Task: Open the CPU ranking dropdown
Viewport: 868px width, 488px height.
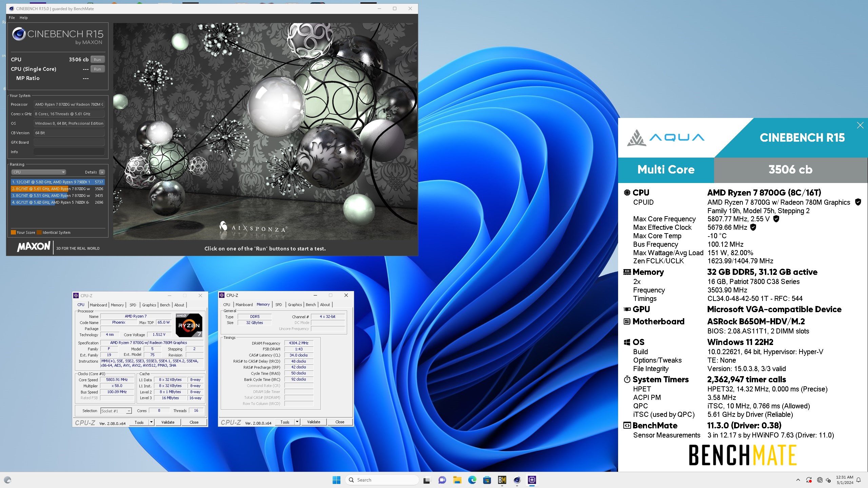Action: [x=39, y=172]
